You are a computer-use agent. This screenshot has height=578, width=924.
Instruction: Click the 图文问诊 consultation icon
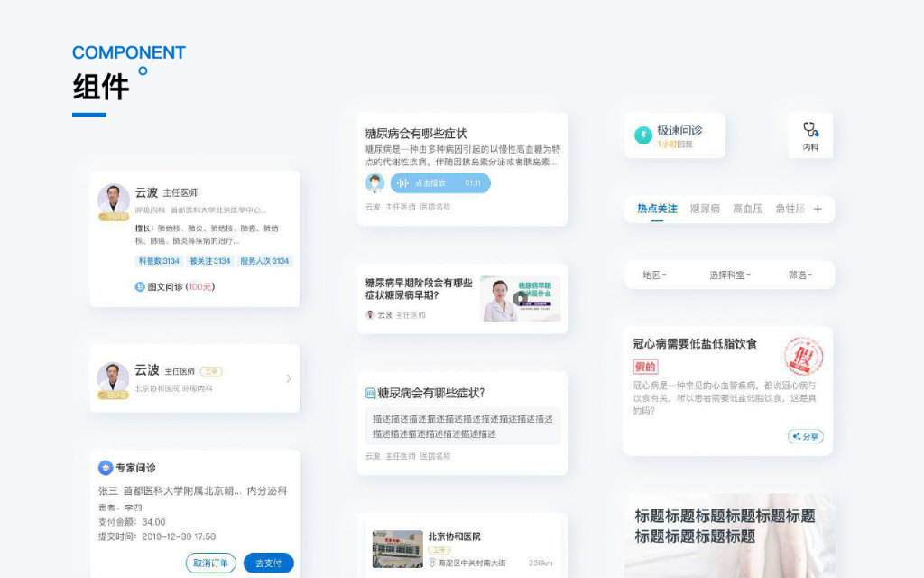coord(140,287)
